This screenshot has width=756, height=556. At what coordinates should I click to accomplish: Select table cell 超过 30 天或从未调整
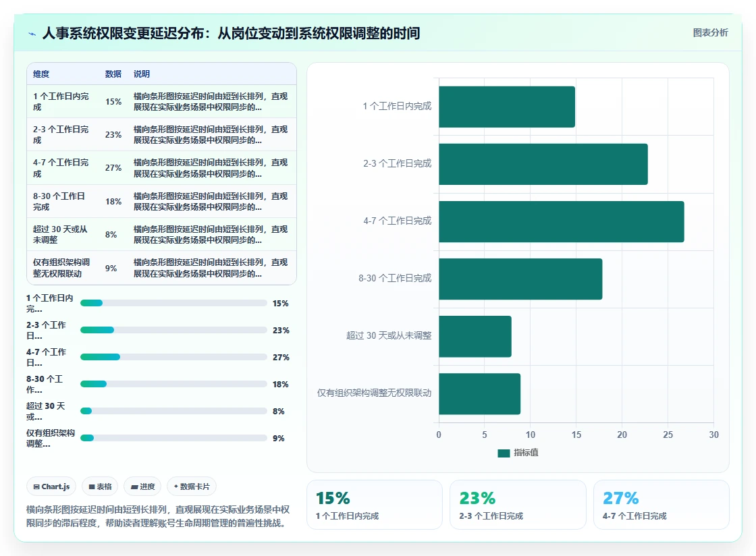click(x=63, y=235)
